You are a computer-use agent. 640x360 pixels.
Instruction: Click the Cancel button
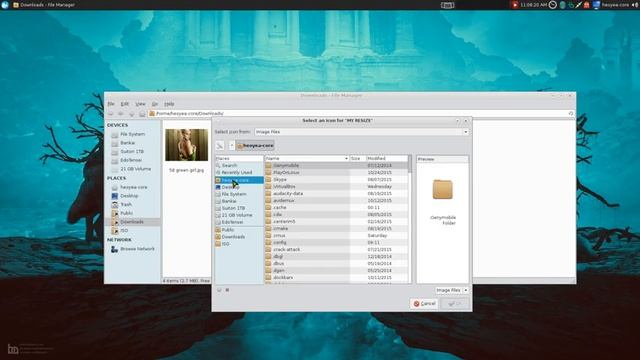pos(424,304)
